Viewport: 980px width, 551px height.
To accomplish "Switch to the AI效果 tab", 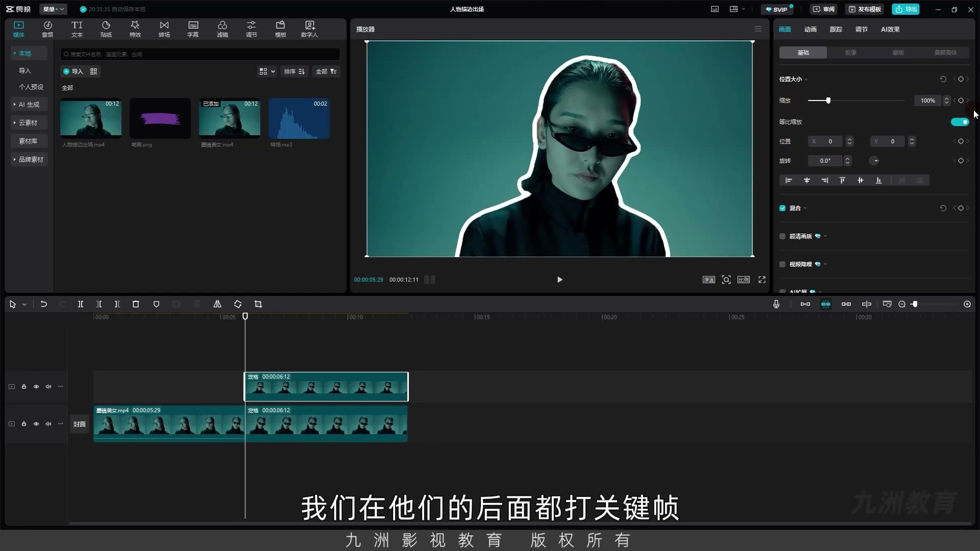I will click(890, 29).
